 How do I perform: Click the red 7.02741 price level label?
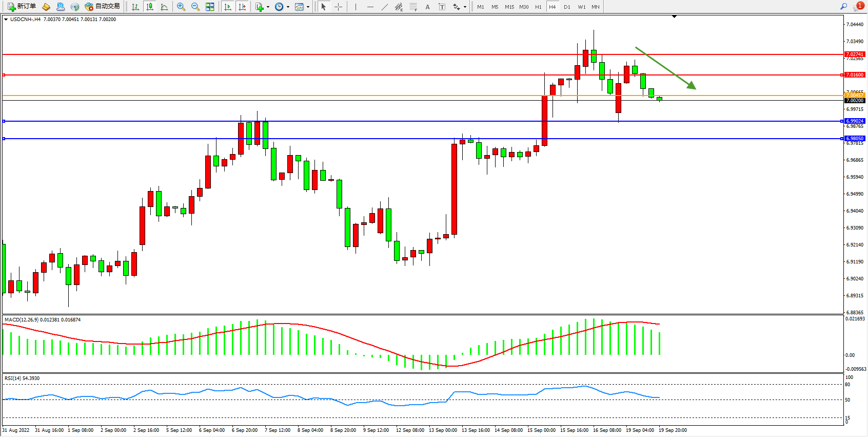(854, 54)
